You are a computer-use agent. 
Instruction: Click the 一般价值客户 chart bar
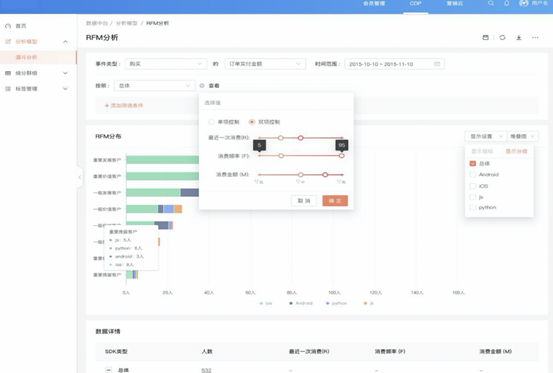coord(154,209)
